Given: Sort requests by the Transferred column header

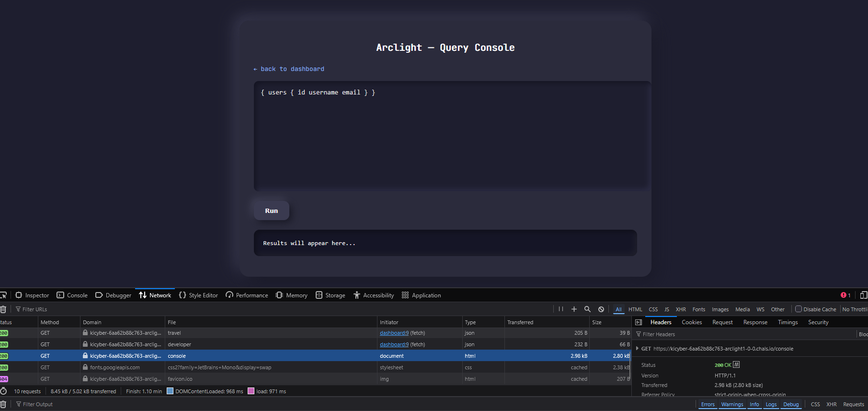Looking at the screenshot, I should pyautogui.click(x=547, y=322).
